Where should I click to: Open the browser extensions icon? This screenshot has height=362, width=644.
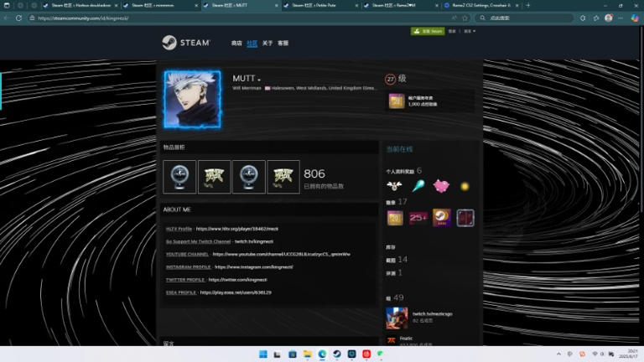click(583, 18)
